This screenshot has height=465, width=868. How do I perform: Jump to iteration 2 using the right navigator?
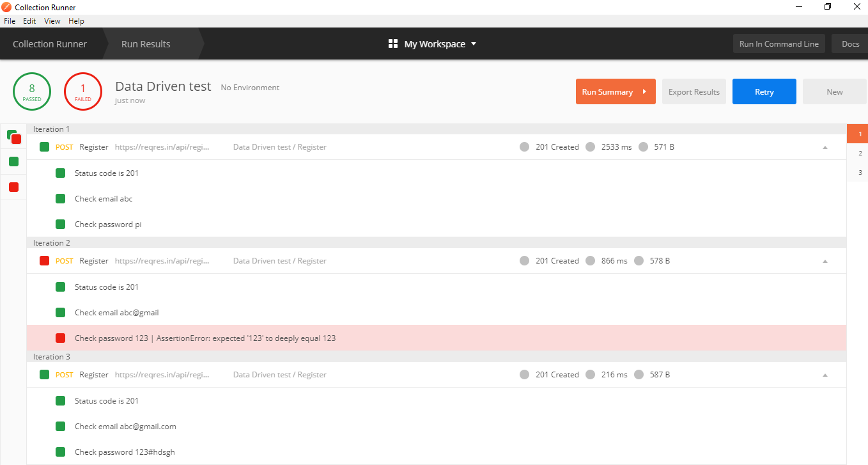point(860,153)
